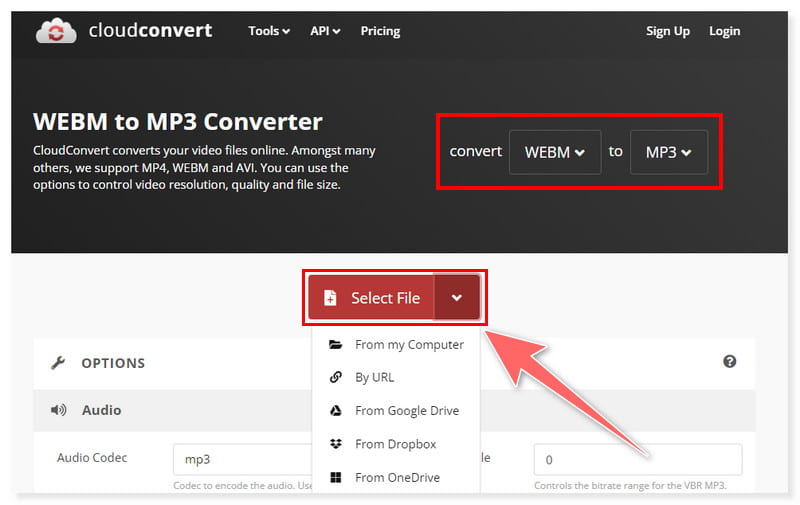Choose From Google Drive option

click(x=396, y=411)
